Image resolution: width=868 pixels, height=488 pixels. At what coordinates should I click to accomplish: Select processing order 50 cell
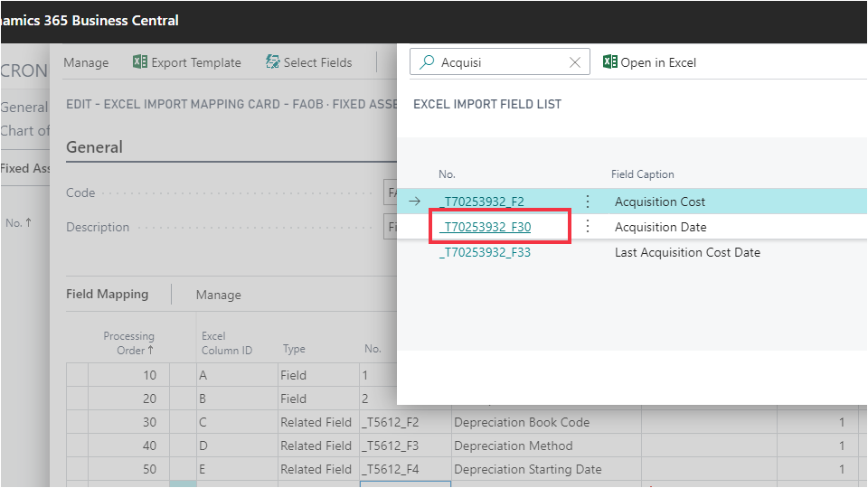pos(128,469)
